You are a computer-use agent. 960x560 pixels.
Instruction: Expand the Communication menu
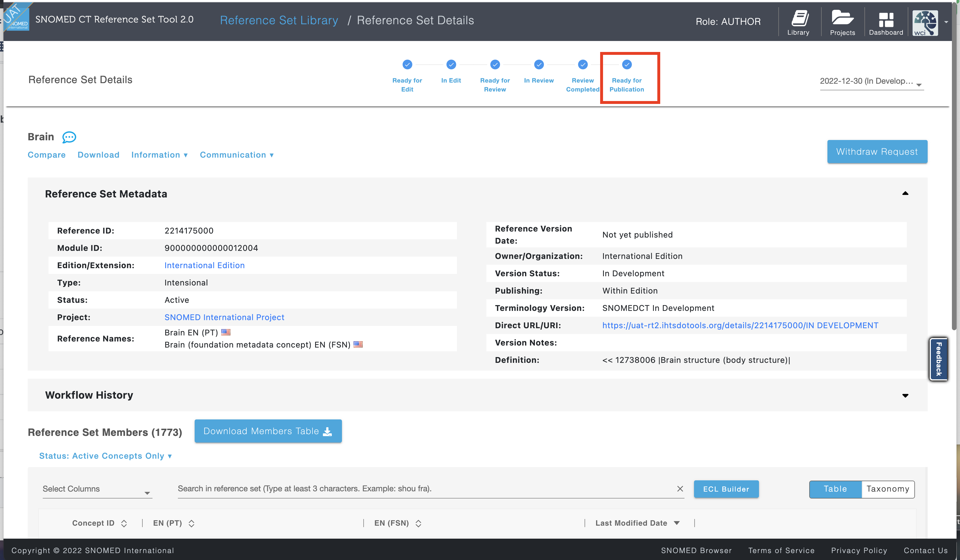point(237,155)
